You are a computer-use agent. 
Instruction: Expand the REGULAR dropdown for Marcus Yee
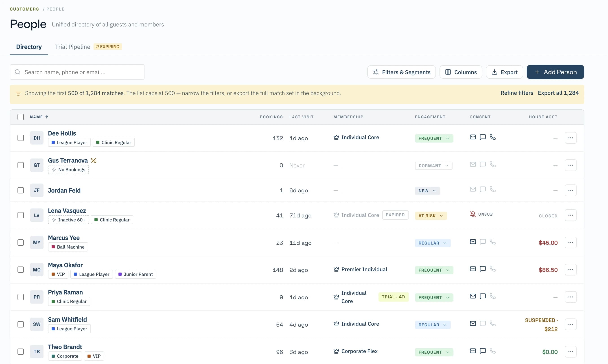(x=433, y=243)
